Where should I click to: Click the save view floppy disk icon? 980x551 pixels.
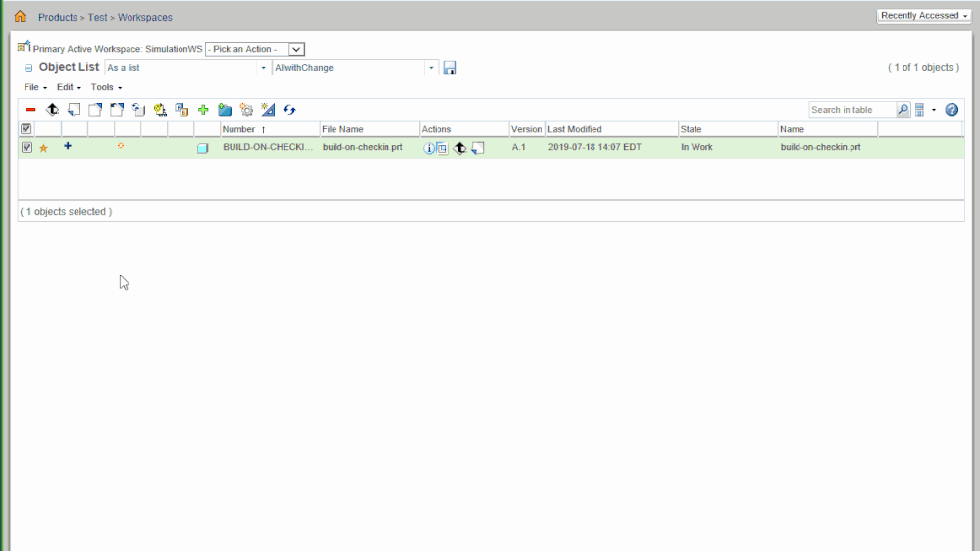pyautogui.click(x=450, y=68)
